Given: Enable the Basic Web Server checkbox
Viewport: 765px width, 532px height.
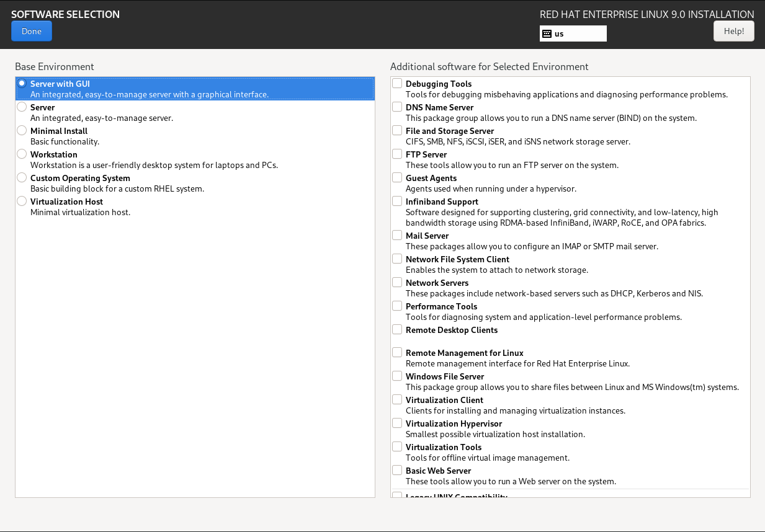Looking at the screenshot, I should 397,471.
